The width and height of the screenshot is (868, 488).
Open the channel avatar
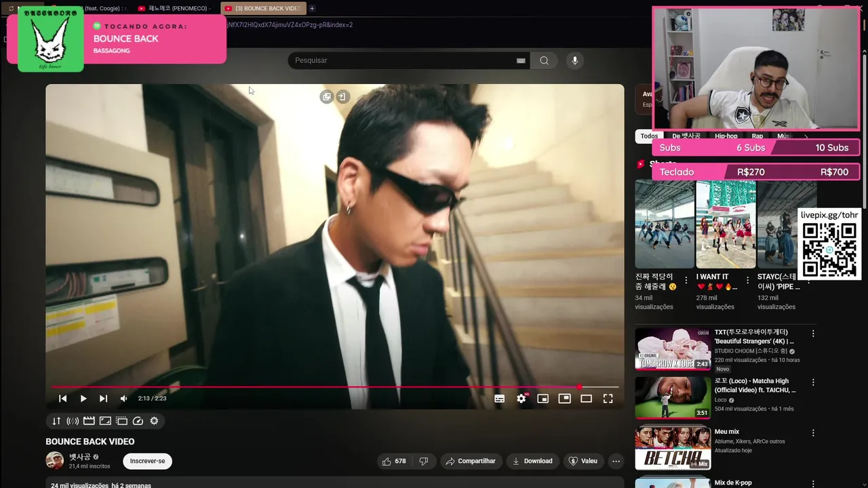54,461
